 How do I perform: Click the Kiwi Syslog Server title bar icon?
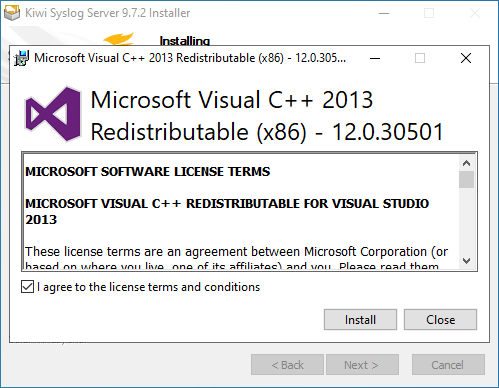coord(12,13)
